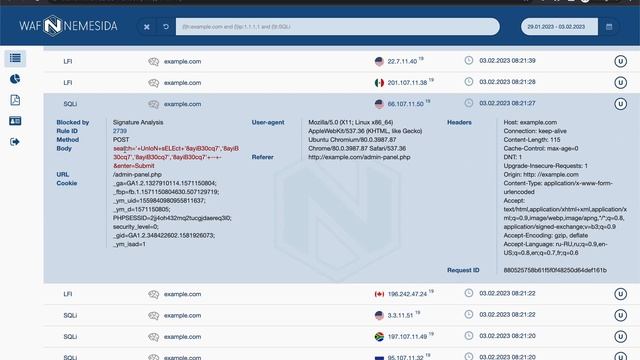640x360 pixels.
Task: Click the brain icon in 3.3.11.51 row
Action: click(153, 316)
